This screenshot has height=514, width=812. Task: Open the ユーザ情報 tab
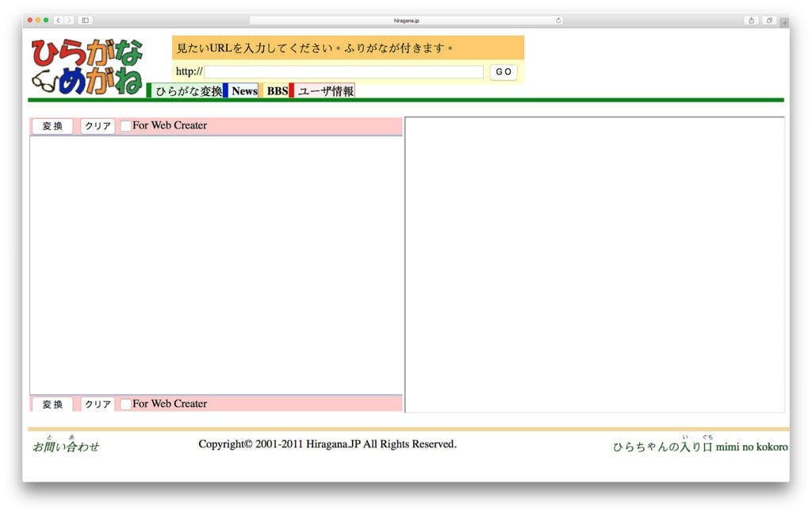[x=325, y=91]
